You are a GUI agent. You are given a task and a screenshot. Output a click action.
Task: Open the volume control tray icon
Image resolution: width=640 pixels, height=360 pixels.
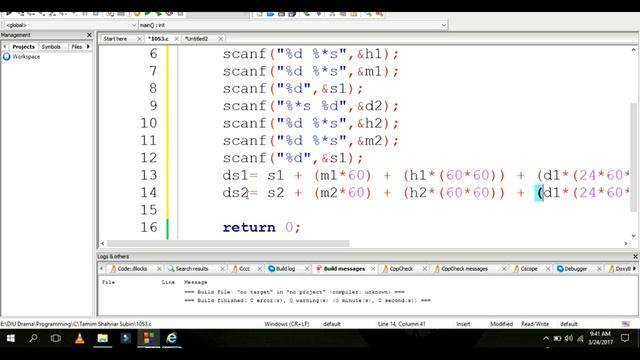pos(569,338)
